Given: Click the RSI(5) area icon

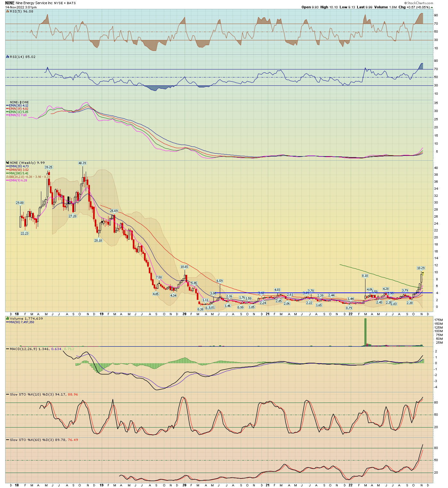Looking at the screenshot, I should click(x=8, y=11).
